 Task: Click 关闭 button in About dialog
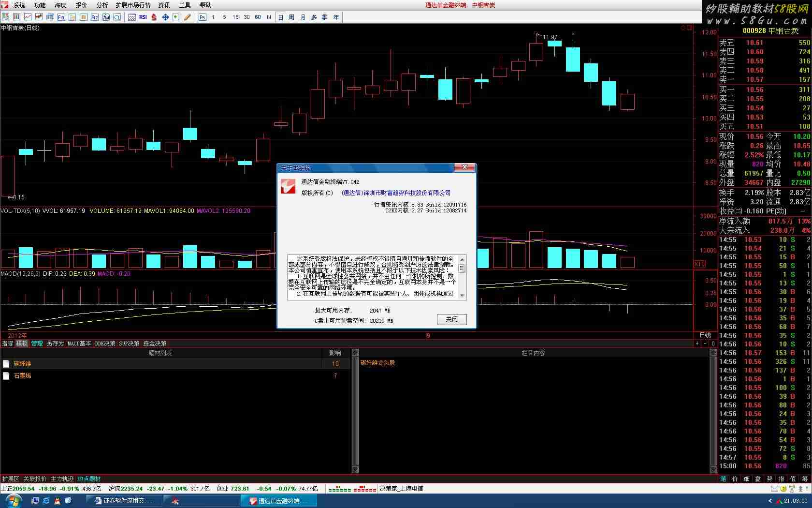tap(452, 319)
